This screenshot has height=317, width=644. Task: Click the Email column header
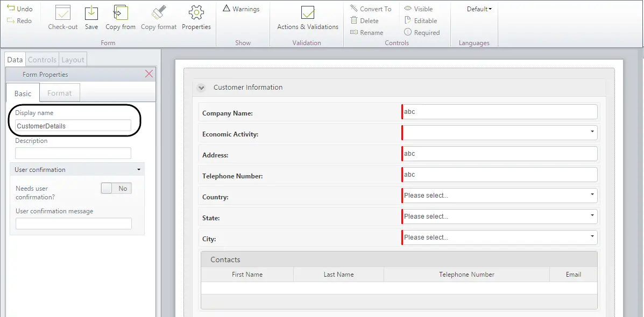tap(574, 275)
